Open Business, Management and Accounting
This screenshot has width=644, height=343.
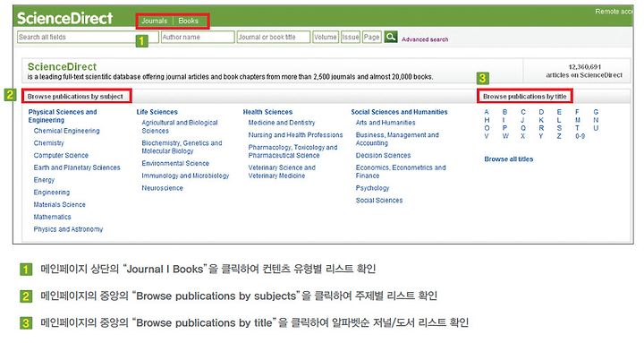pyautogui.click(x=397, y=139)
